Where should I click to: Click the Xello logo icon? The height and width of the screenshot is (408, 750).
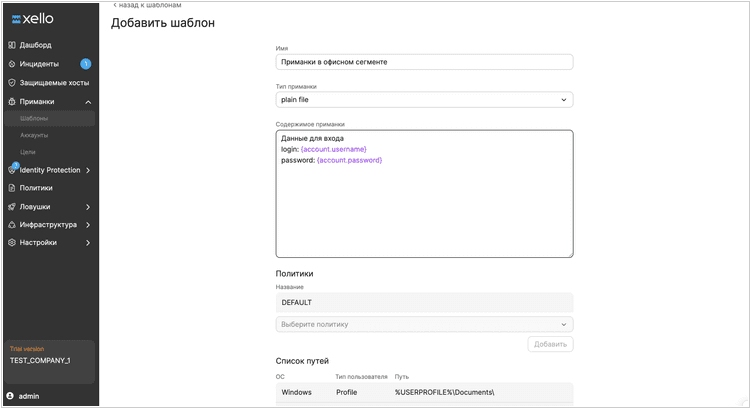(x=16, y=19)
